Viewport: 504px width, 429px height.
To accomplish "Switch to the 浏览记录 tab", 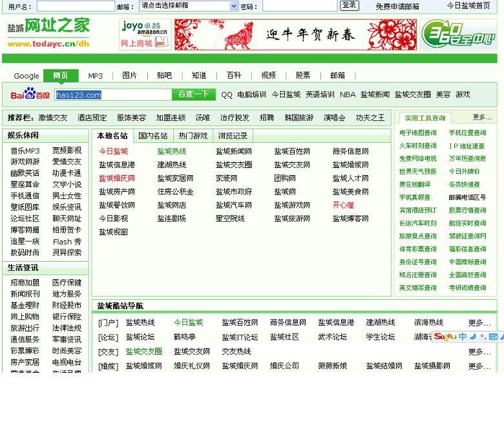I will point(233,136).
